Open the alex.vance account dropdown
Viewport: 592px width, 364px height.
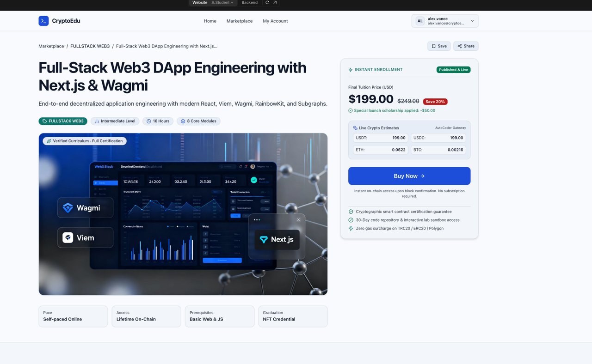click(445, 21)
